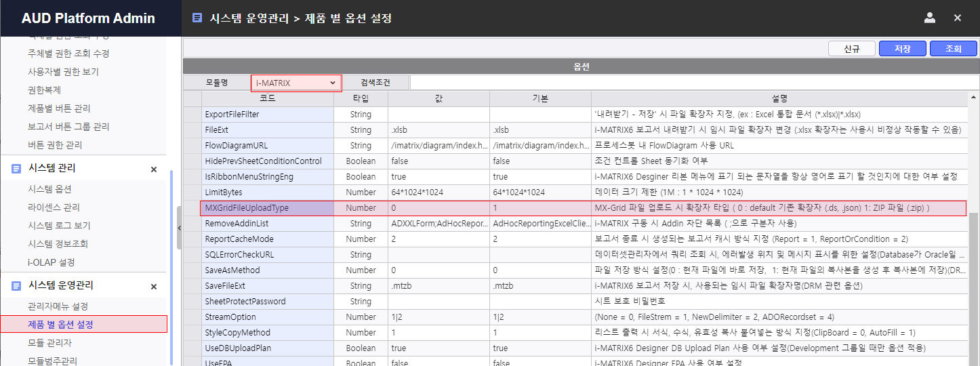Click the document icon next to 시스템 관리
Image resolution: width=980 pixels, height=366 pixels.
[16, 169]
